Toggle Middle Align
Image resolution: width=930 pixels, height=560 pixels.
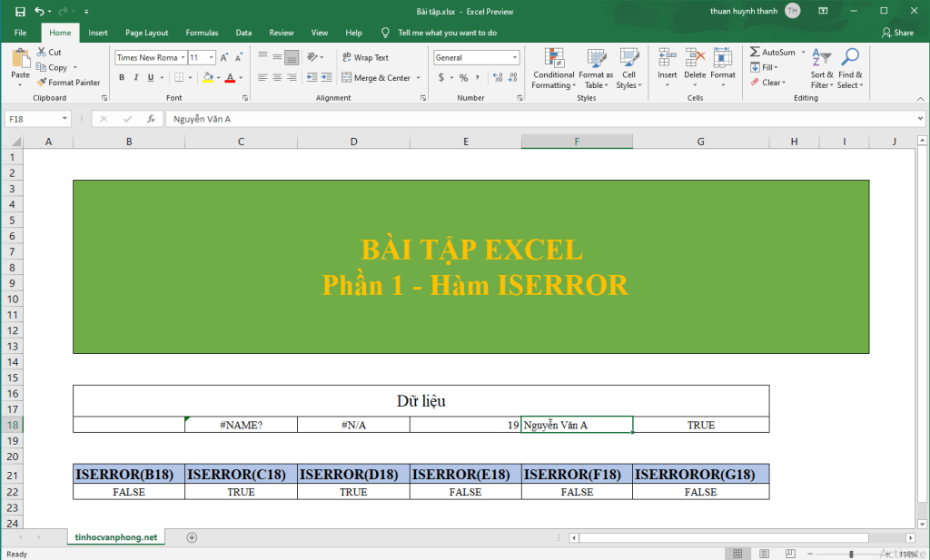(277, 57)
